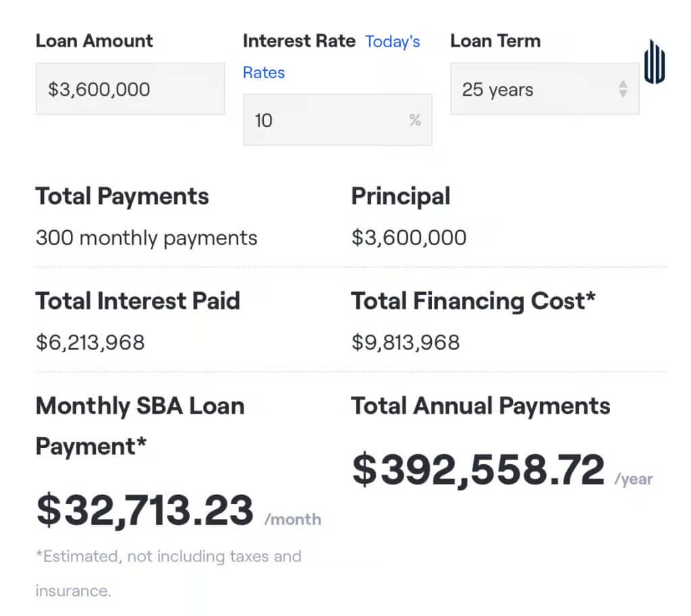Click the Interest Rate label
691x616 pixels.
click(x=299, y=41)
